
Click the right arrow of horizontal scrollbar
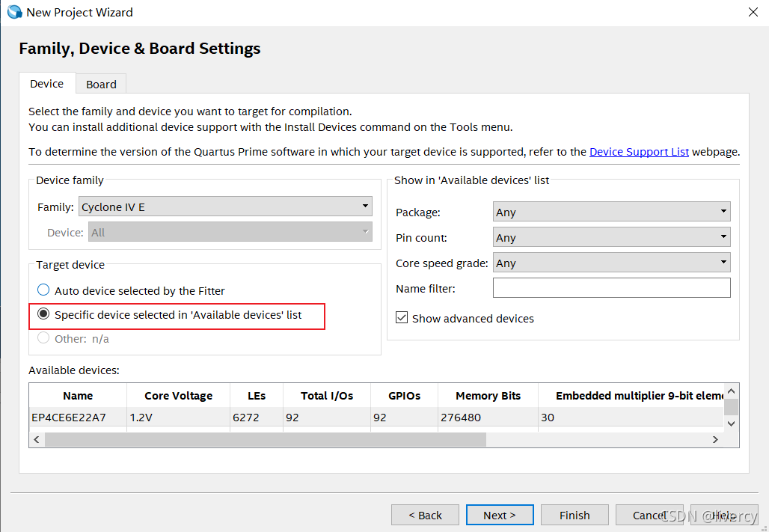716,440
